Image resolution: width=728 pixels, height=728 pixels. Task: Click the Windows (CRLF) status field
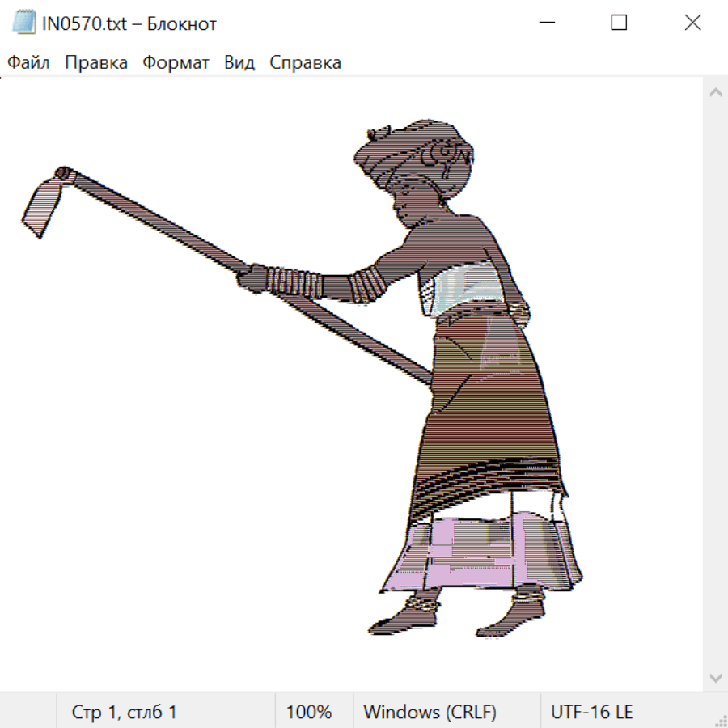coord(430,713)
